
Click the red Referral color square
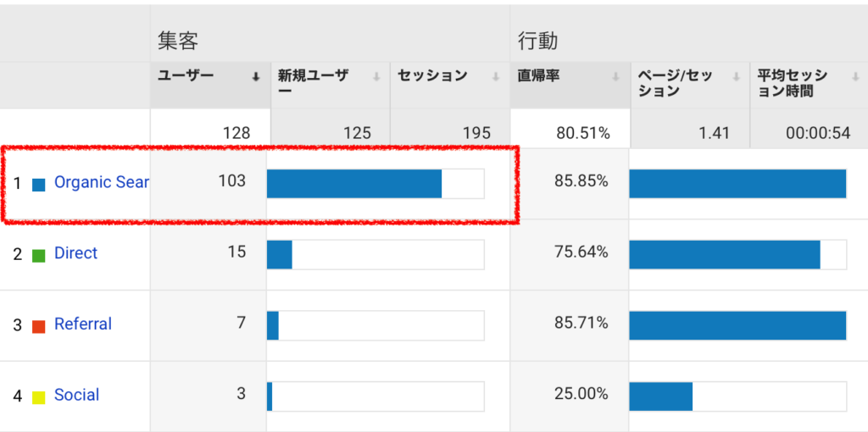tap(39, 326)
